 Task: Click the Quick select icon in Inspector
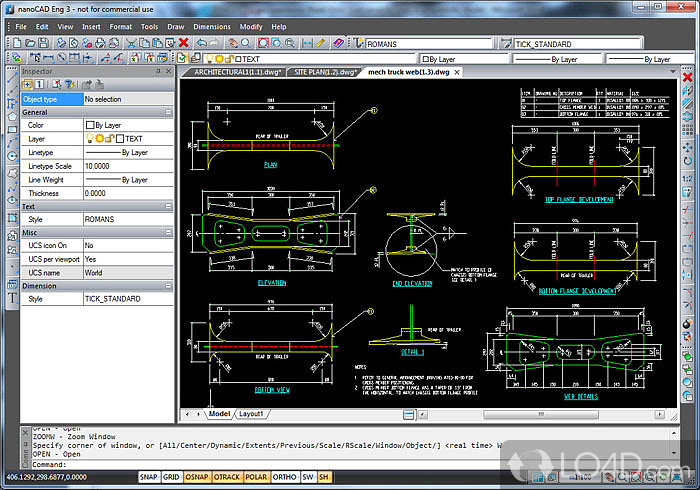click(70, 84)
